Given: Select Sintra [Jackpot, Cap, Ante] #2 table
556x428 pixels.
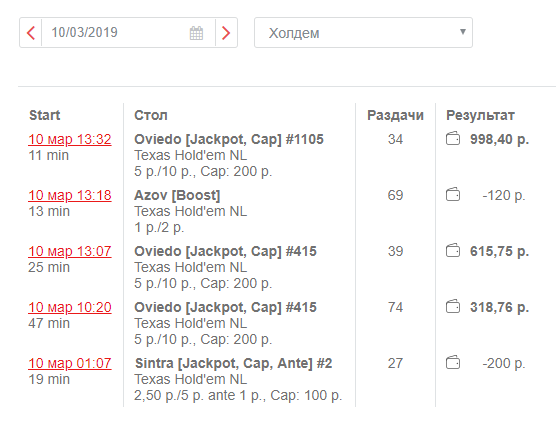Looking at the screenshot, I should (x=233, y=363).
